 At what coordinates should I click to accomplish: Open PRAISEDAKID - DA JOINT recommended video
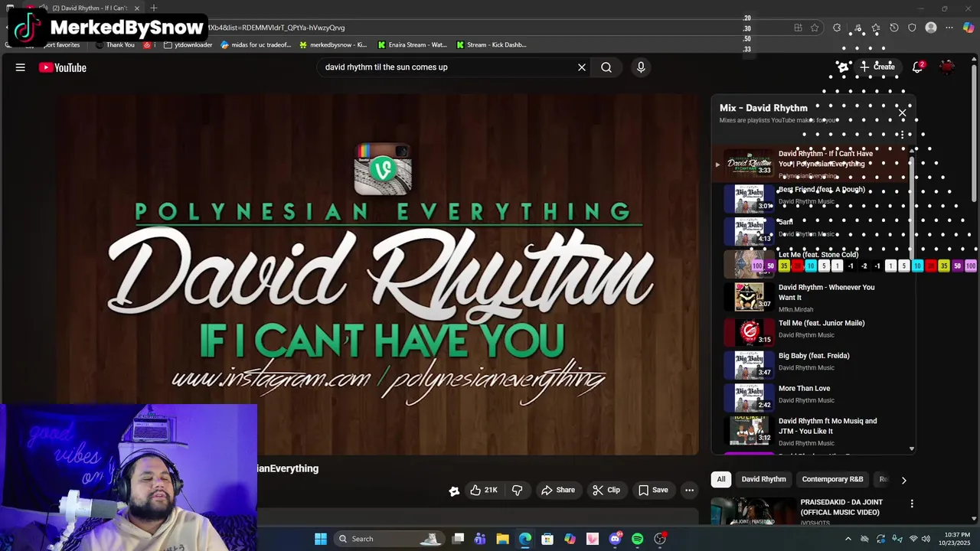[841, 507]
